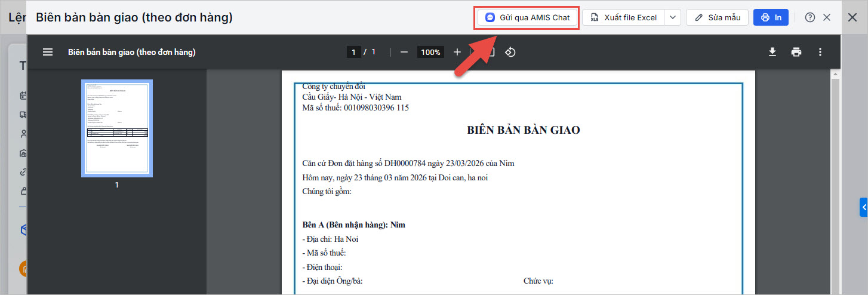Close the background window with the outer X
The height and width of the screenshot is (295, 868).
click(x=853, y=17)
